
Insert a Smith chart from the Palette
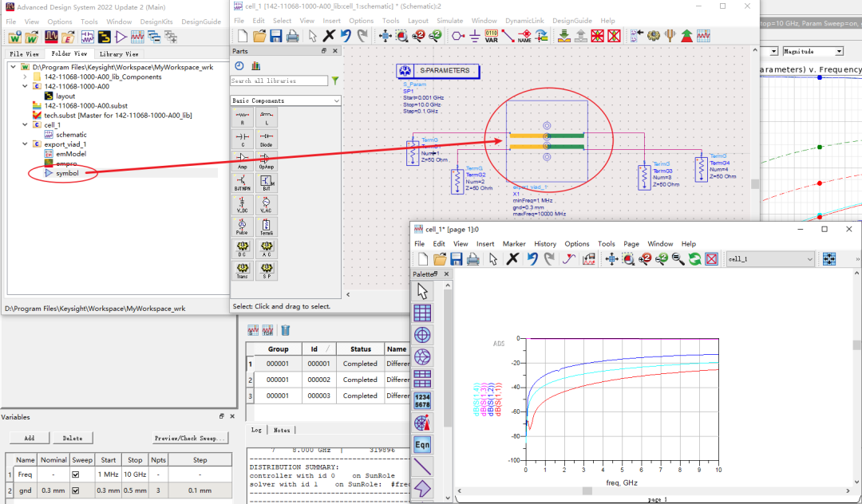pos(422,356)
